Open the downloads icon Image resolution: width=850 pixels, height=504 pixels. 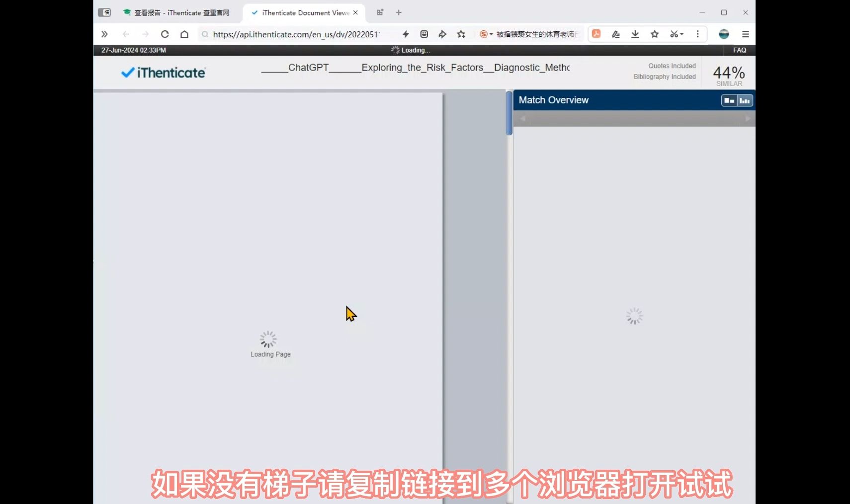coord(635,34)
